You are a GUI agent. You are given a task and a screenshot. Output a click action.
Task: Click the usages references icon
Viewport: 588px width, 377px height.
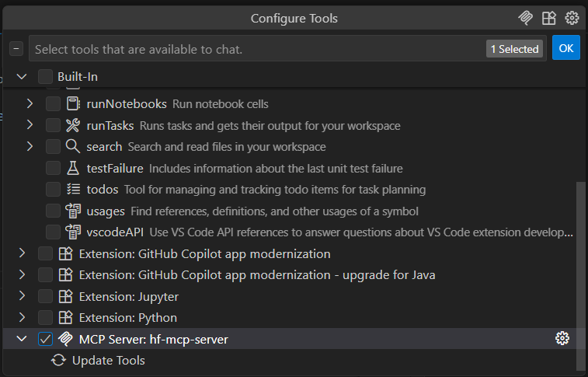click(x=73, y=211)
